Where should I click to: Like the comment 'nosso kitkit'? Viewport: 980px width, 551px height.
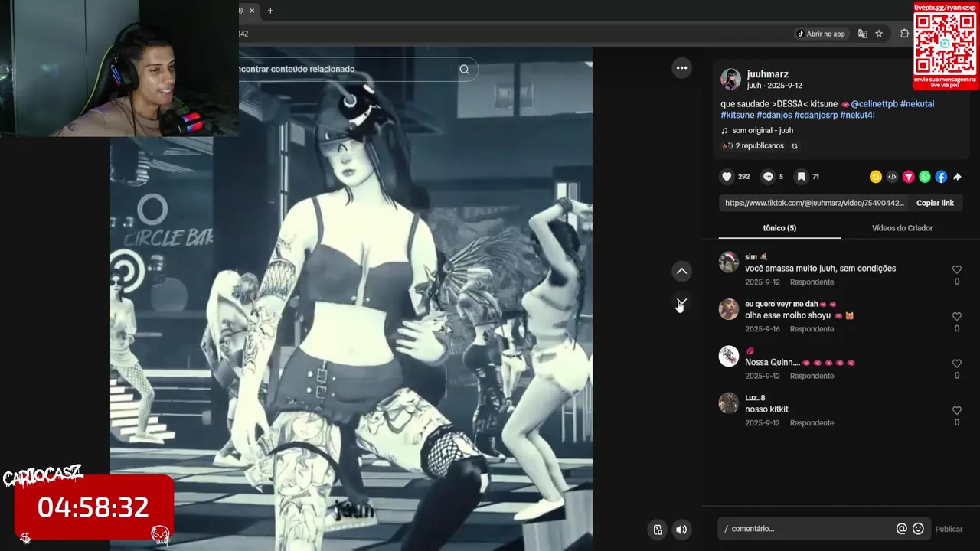pos(956,410)
